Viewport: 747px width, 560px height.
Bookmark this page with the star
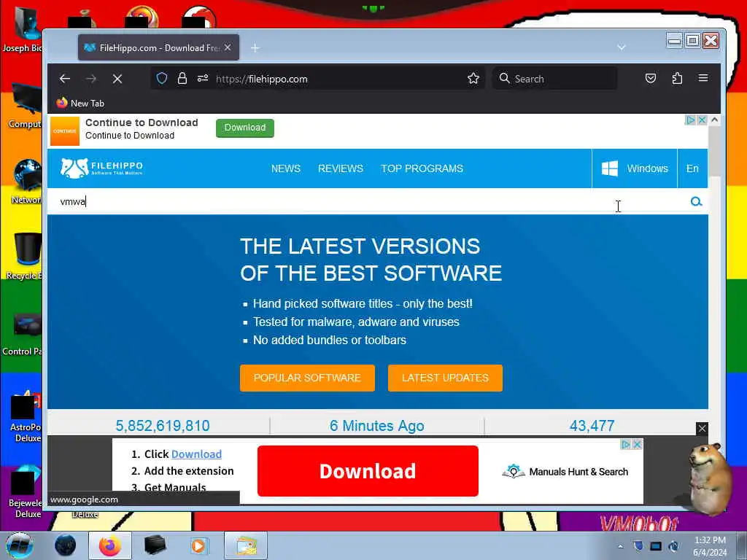pyautogui.click(x=473, y=78)
